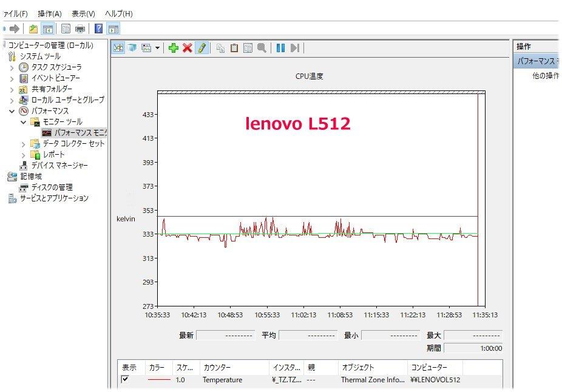Expand レポート node chevron

pos(23,155)
